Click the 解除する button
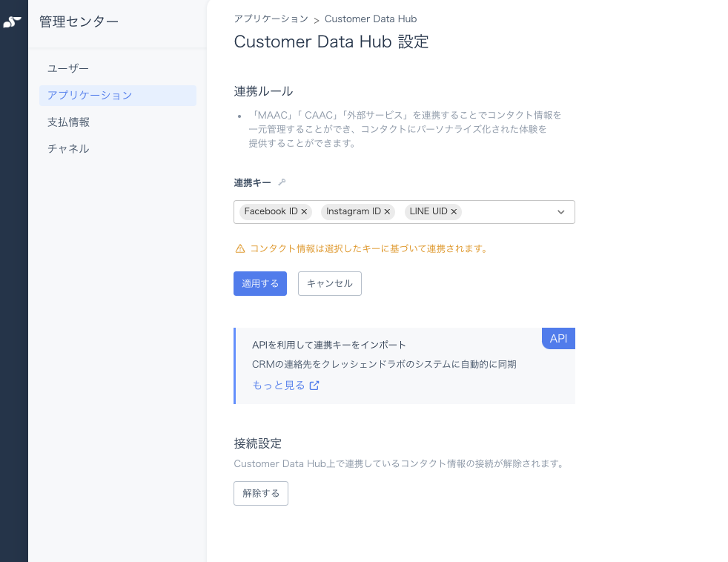This screenshot has height=562, width=728. tap(261, 494)
